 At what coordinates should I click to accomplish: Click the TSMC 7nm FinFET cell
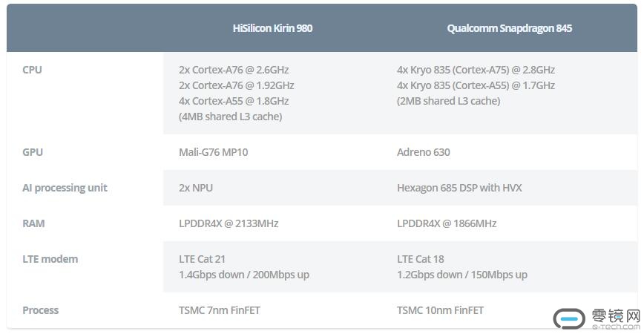point(220,310)
